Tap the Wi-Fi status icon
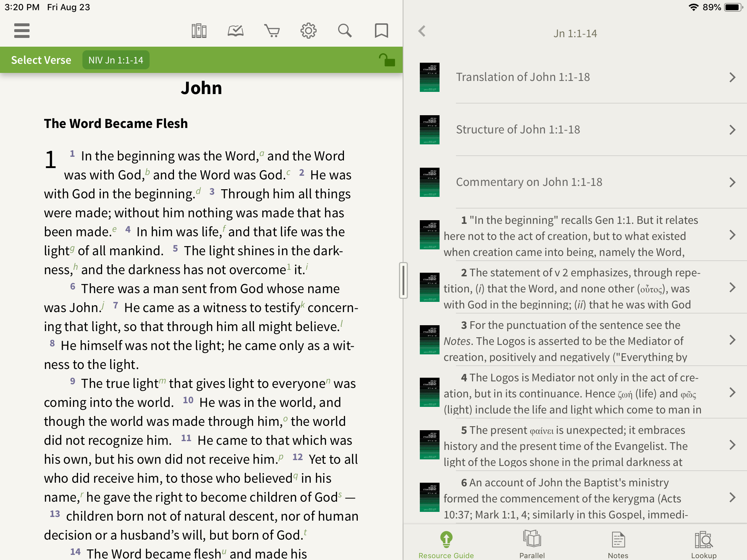This screenshot has width=747, height=560. click(693, 7)
